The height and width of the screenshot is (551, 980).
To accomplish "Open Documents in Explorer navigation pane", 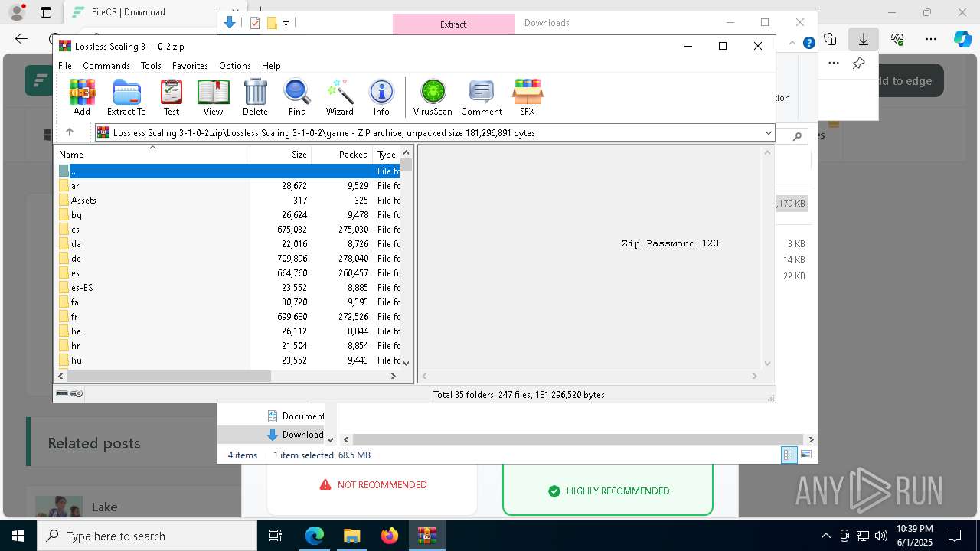I will (x=295, y=416).
